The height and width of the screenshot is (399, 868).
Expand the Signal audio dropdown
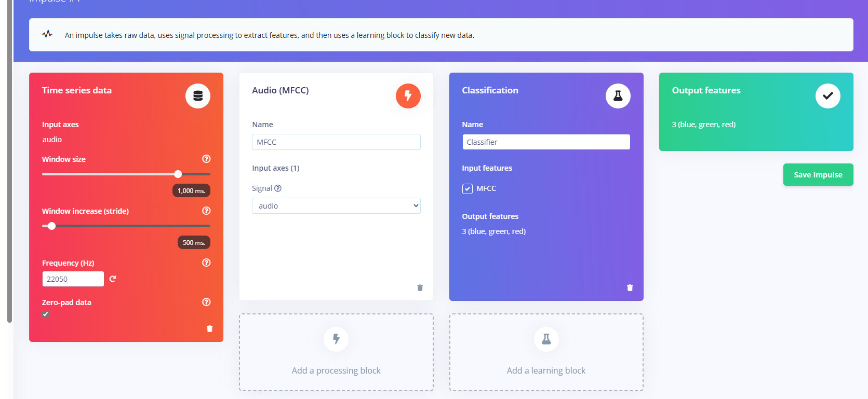[336, 206]
